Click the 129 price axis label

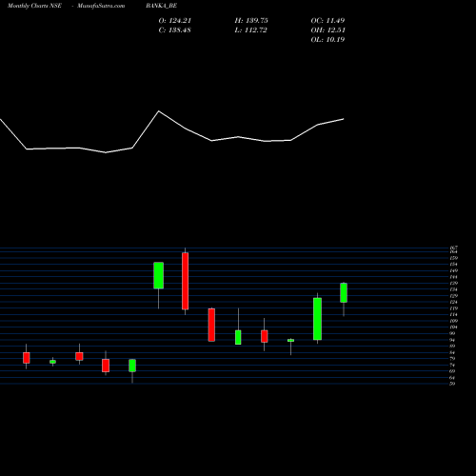click(x=454, y=296)
